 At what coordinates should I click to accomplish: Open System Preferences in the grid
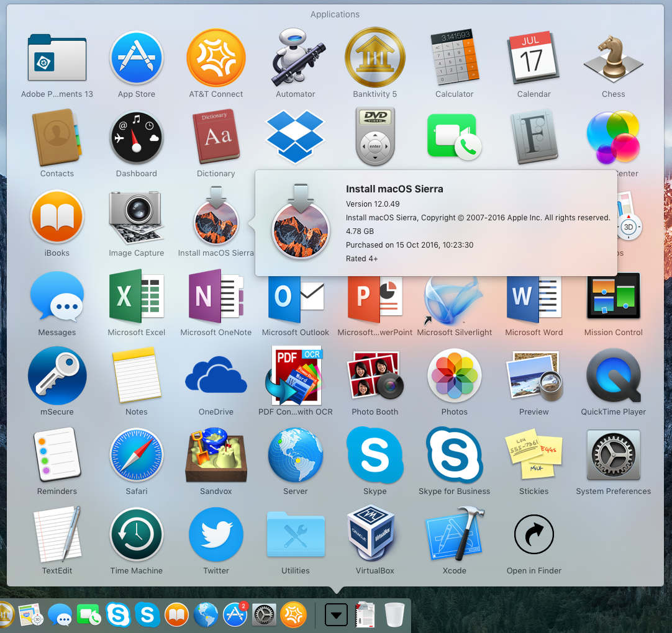pos(613,455)
